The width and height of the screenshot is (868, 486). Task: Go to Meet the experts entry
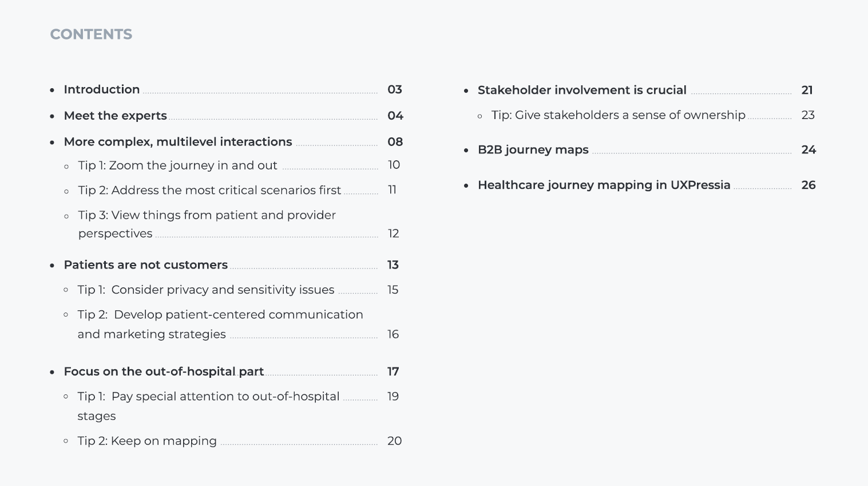(116, 116)
